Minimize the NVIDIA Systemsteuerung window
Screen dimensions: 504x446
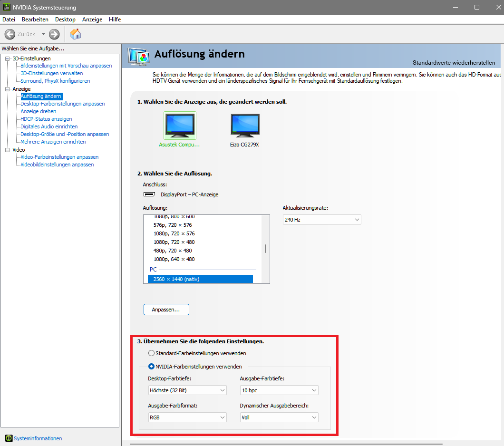point(455,7)
